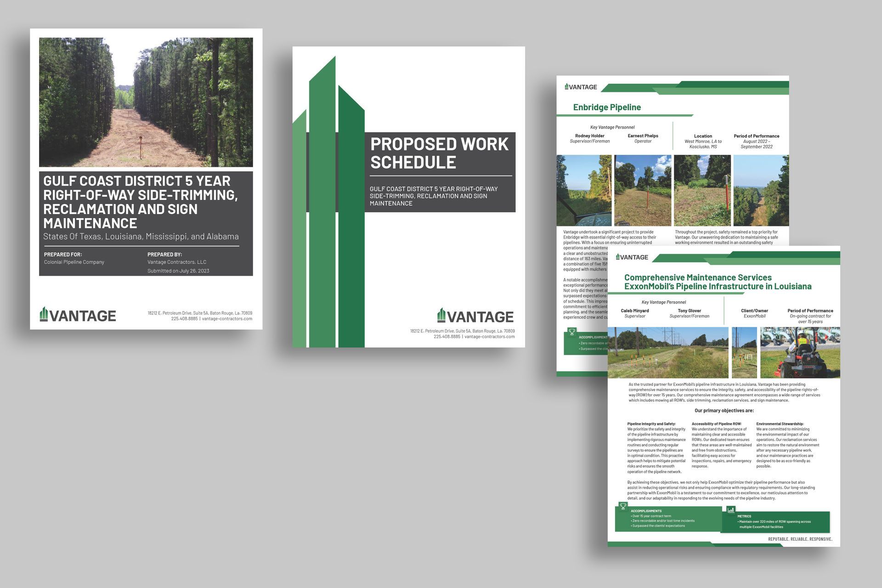The width and height of the screenshot is (882, 588).
Task: Click the 'Environmental Stewardship:' heading
Action: point(780,424)
